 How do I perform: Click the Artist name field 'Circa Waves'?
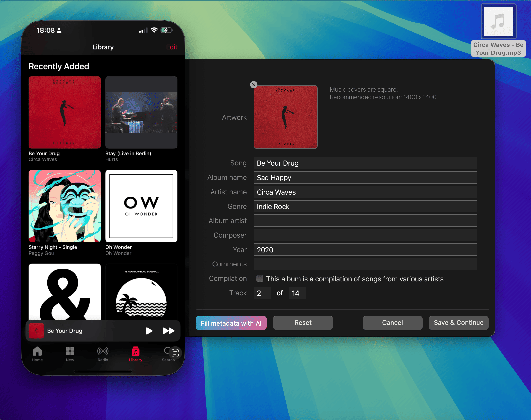click(365, 192)
